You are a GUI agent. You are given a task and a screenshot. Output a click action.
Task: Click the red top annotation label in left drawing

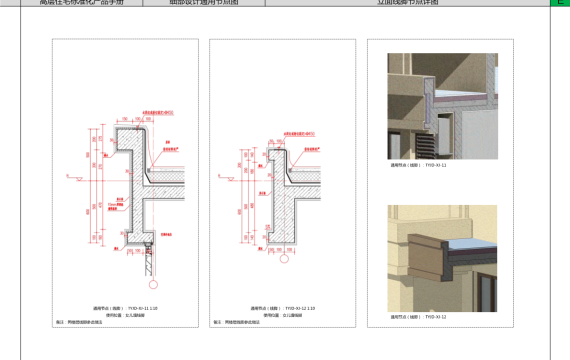point(157,113)
